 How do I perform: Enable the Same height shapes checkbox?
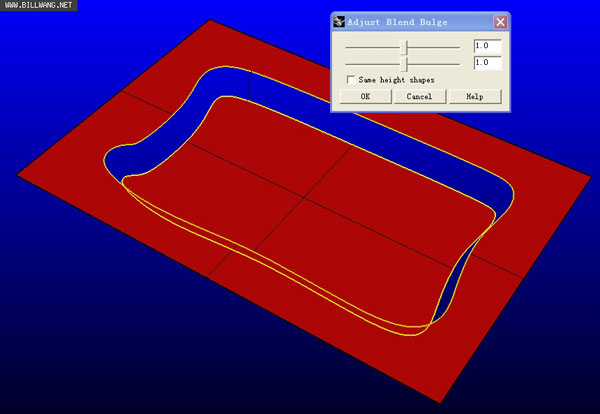351,80
